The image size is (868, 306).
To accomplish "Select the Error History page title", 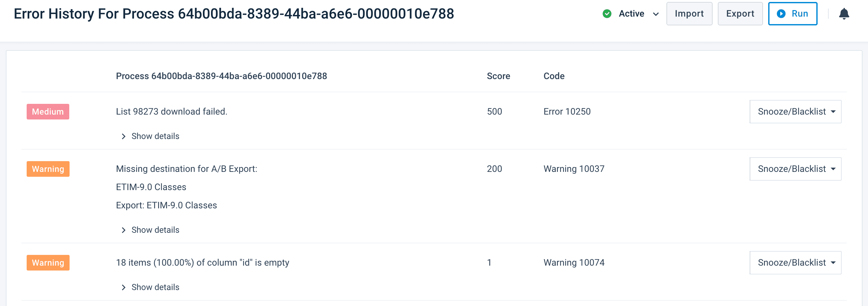I will coord(234,14).
